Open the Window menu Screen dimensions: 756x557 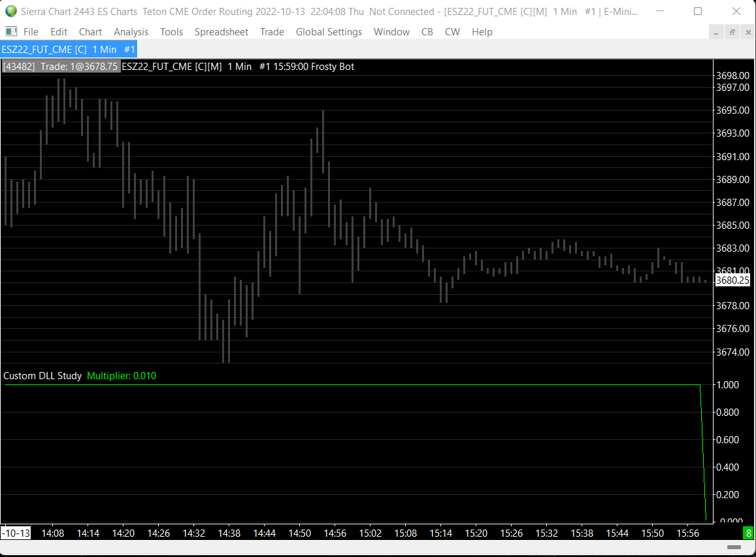(391, 32)
